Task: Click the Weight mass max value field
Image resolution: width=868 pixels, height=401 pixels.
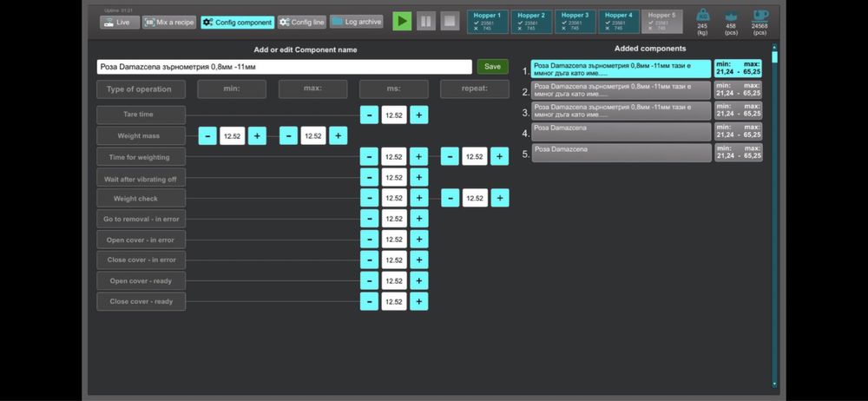Action: point(313,135)
